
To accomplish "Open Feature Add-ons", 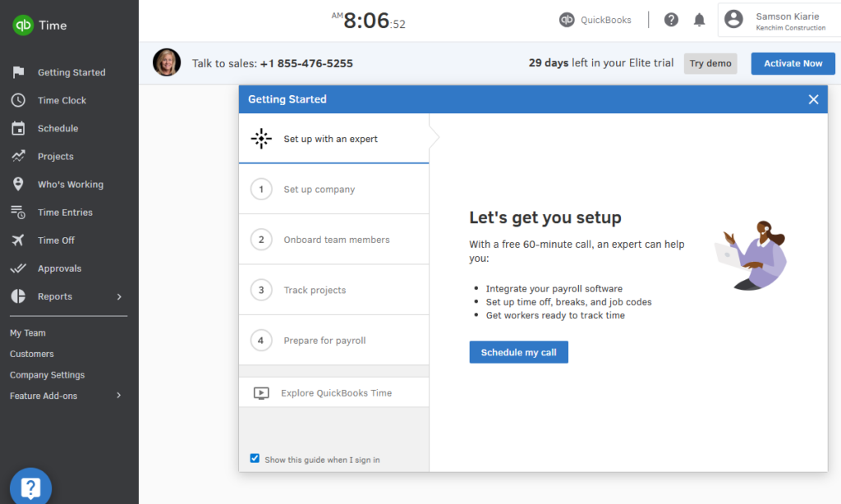I will point(44,396).
